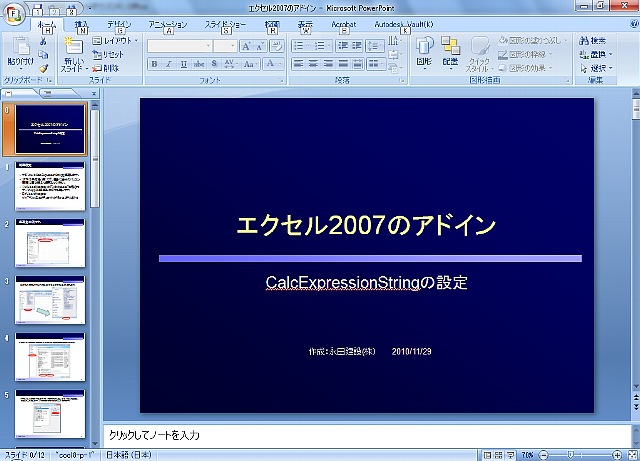The height and width of the screenshot is (461, 640).
Task: Toggle text shadow
Action: coord(214,64)
